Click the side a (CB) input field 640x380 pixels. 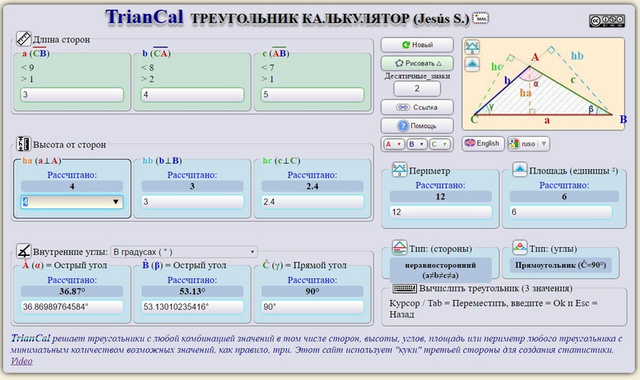click(x=72, y=95)
